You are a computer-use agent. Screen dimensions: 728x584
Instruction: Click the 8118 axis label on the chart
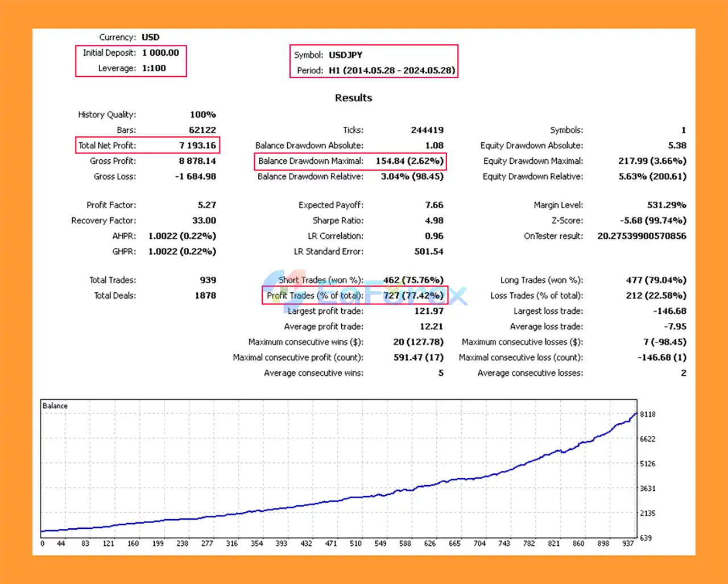point(647,415)
